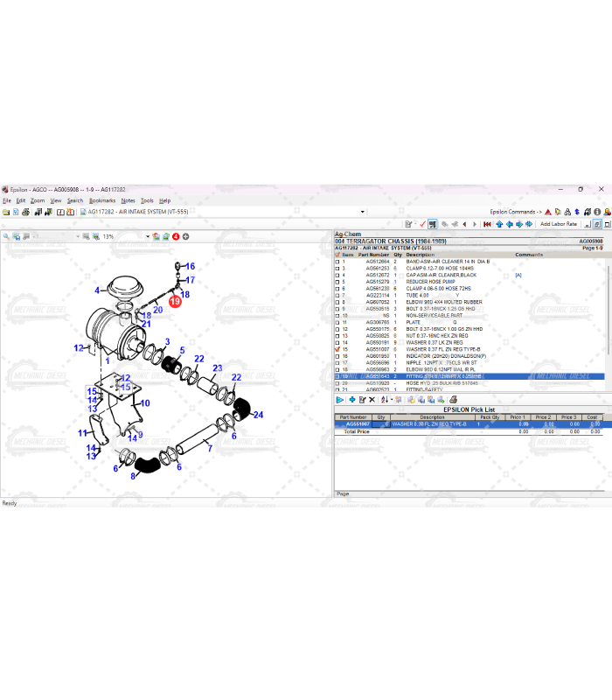Image resolution: width=612 pixels, height=700 pixels.
Task: Open the Bookmarks menu
Action: click(x=102, y=200)
